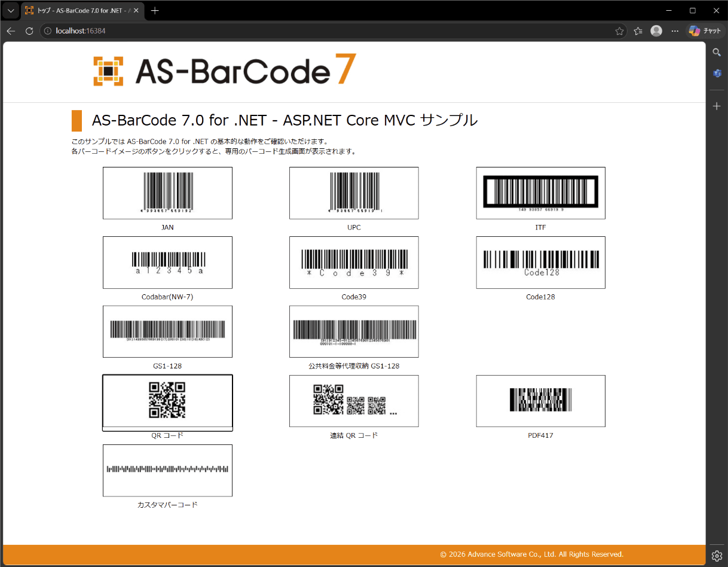This screenshot has height=567, width=728.
Task: Click the GS1-128 label under first barcode
Action: click(x=167, y=366)
